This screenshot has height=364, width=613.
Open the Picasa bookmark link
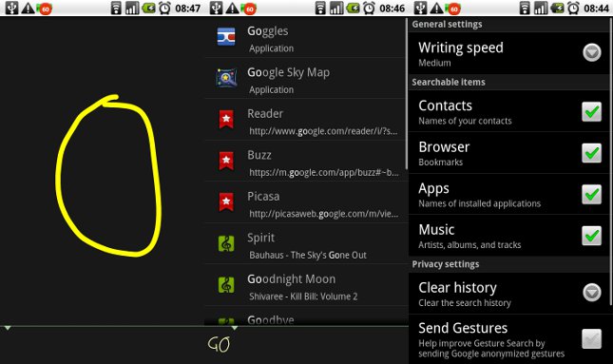tap(306, 202)
